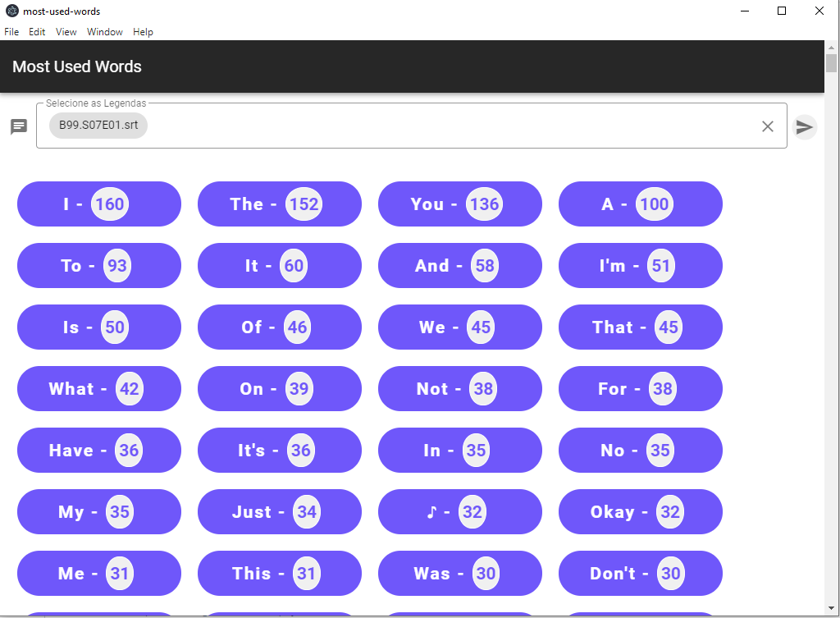Open the Help menu
The image size is (840, 618).
(143, 32)
